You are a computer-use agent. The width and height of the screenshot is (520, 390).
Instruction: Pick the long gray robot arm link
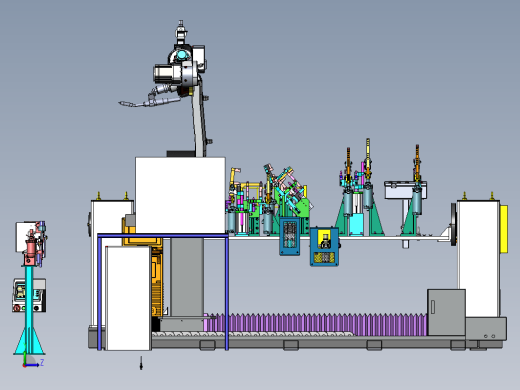199,117
